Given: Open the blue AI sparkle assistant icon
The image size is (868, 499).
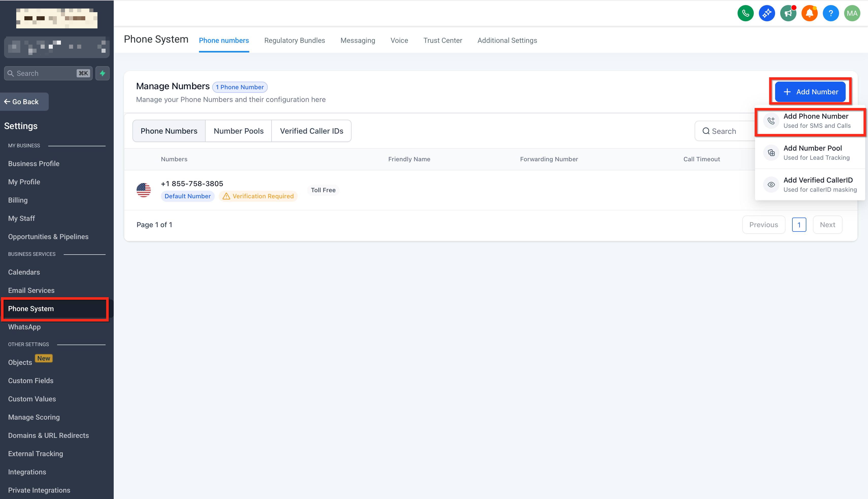Looking at the screenshot, I should 766,13.
